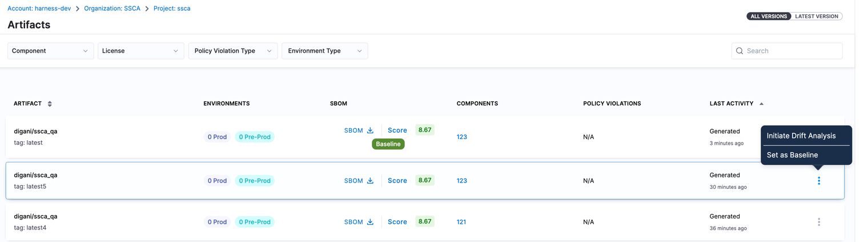868x242 pixels.
Task: Click '3 minutes ago' timestamp
Action: 726,143
